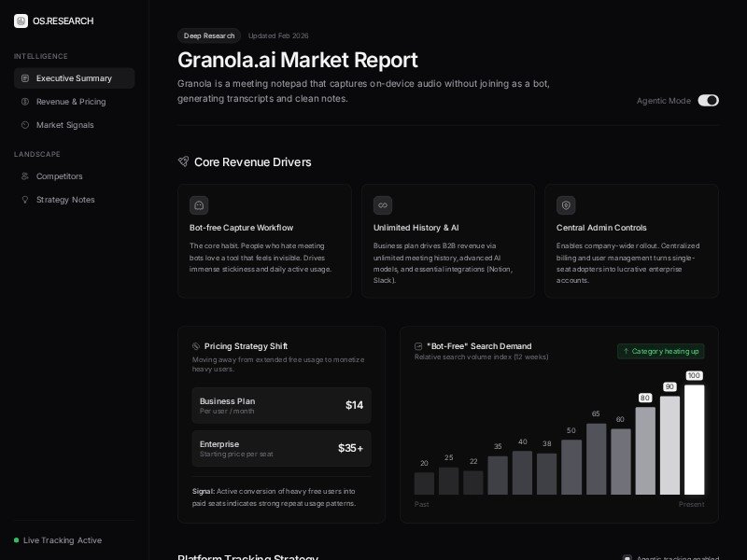Select the Business Plan pricing row
The image size is (747, 560).
tap(281, 405)
